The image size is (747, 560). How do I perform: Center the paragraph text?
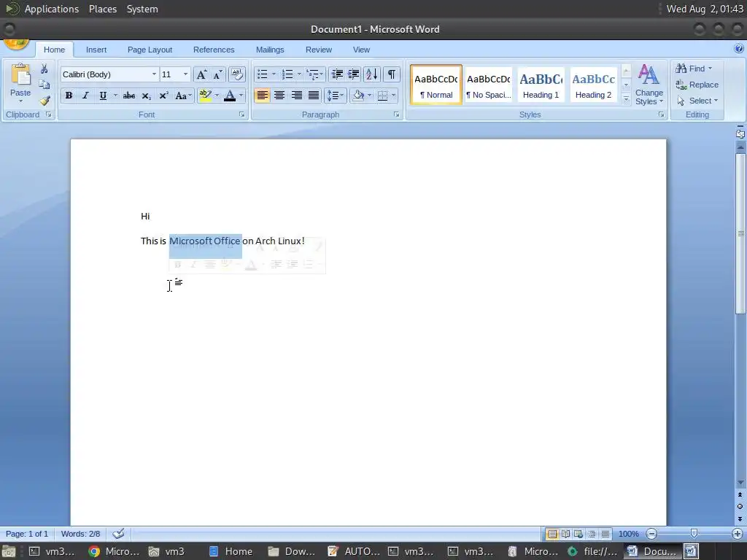[x=279, y=96]
